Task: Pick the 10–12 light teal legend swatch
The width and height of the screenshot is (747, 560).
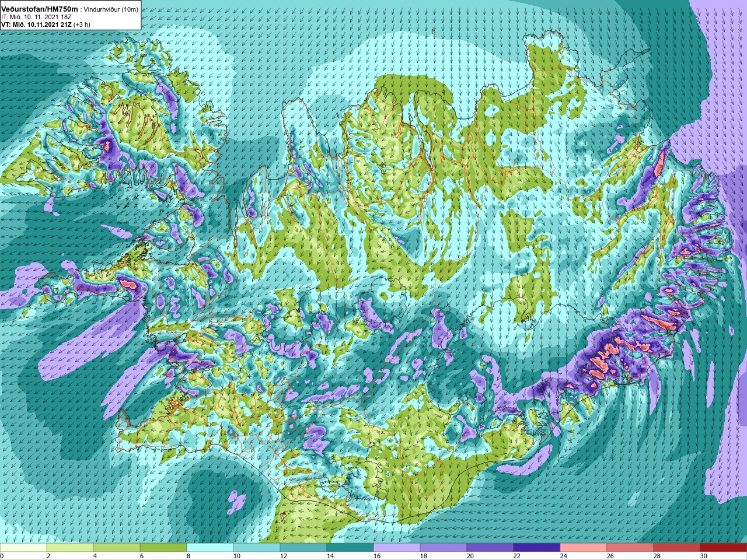Action: [257, 548]
